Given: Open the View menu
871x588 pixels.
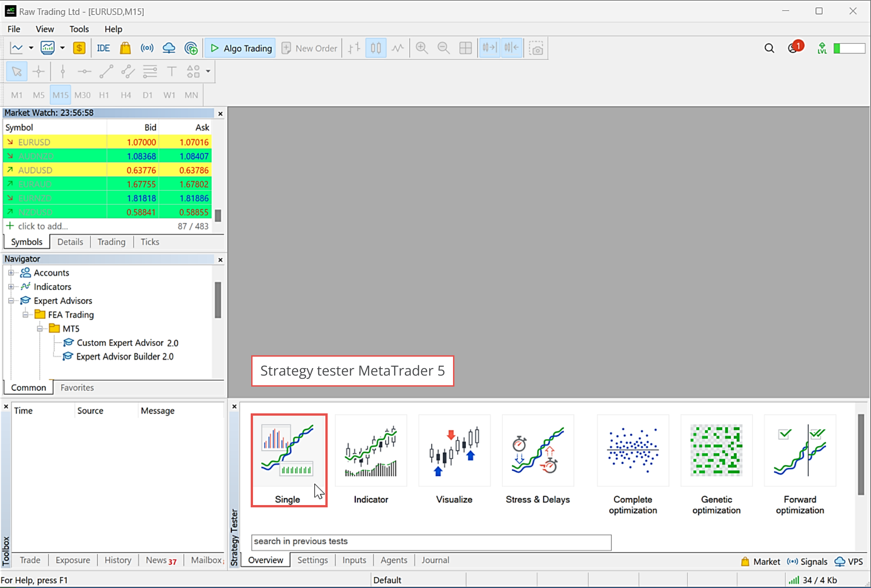Looking at the screenshot, I should pyautogui.click(x=45, y=29).
